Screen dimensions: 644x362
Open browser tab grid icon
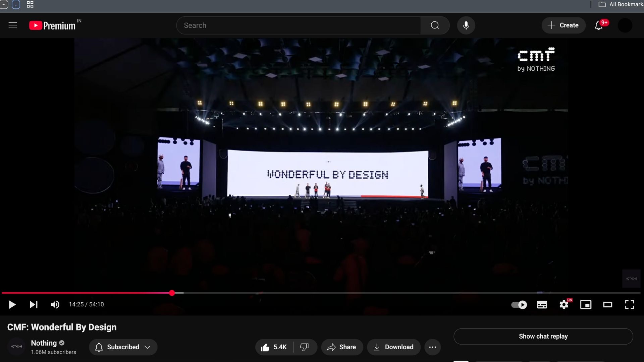[30, 4]
